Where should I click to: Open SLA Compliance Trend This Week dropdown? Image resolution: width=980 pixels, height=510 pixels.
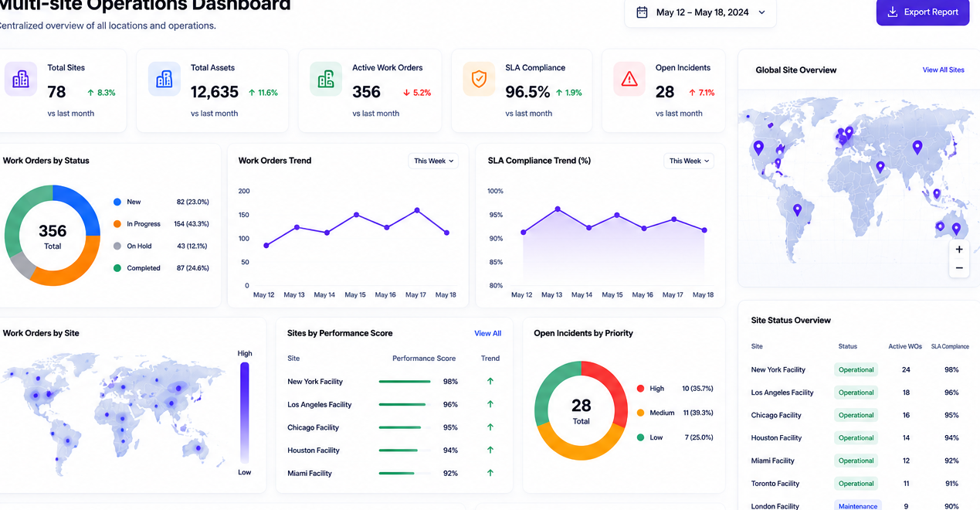click(689, 161)
